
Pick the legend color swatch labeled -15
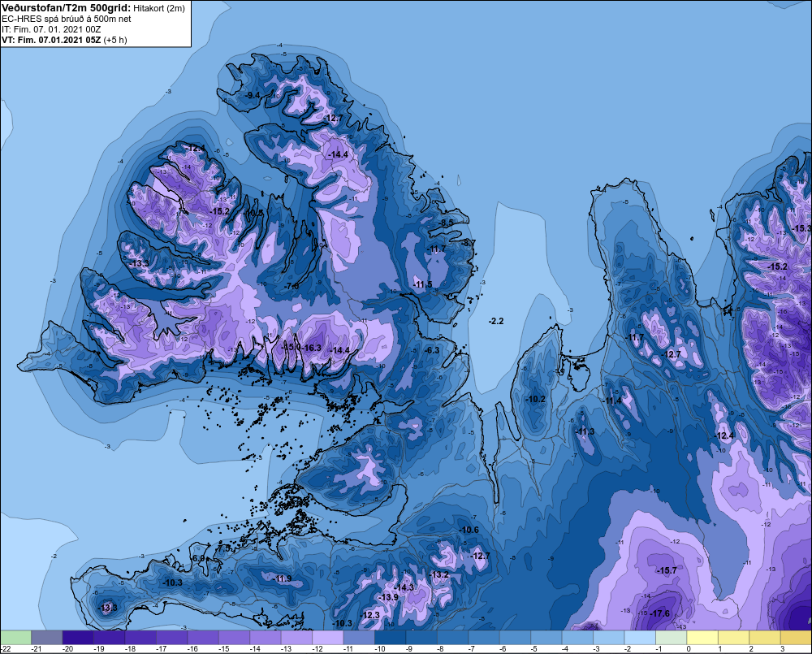click(235, 637)
